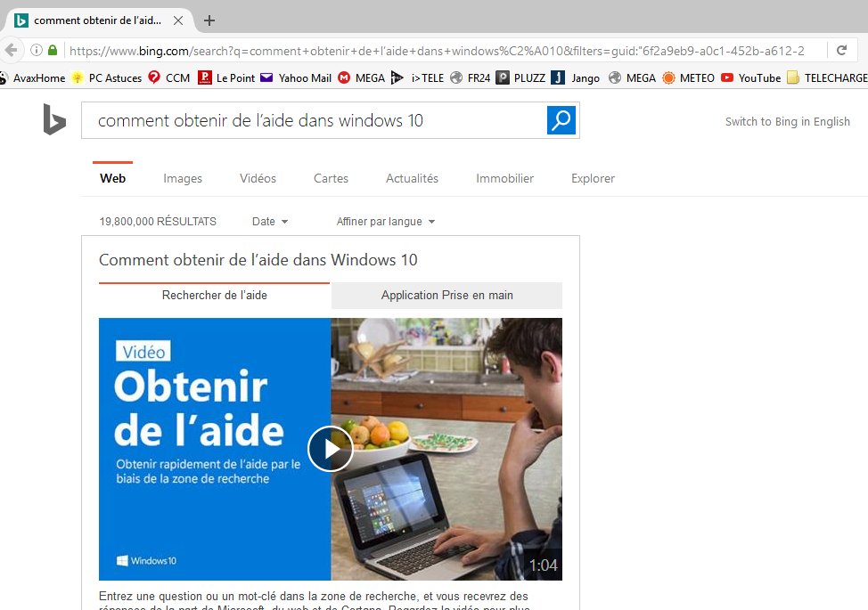This screenshot has width=868, height=610.
Task: Click the Bing logo beside the search box
Action: coord(54,119)
